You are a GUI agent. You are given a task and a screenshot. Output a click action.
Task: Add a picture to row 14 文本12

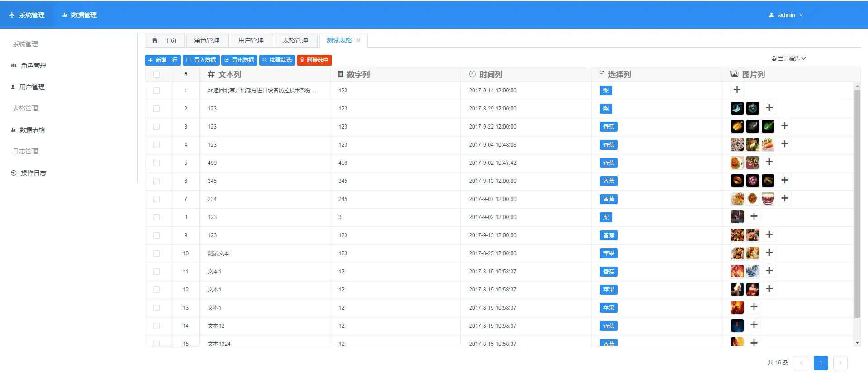(754, 325)
